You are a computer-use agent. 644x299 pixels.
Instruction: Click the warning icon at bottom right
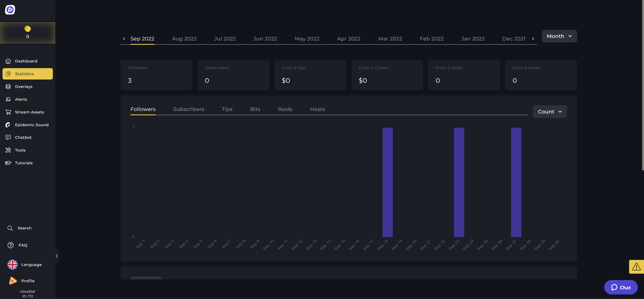636,266
